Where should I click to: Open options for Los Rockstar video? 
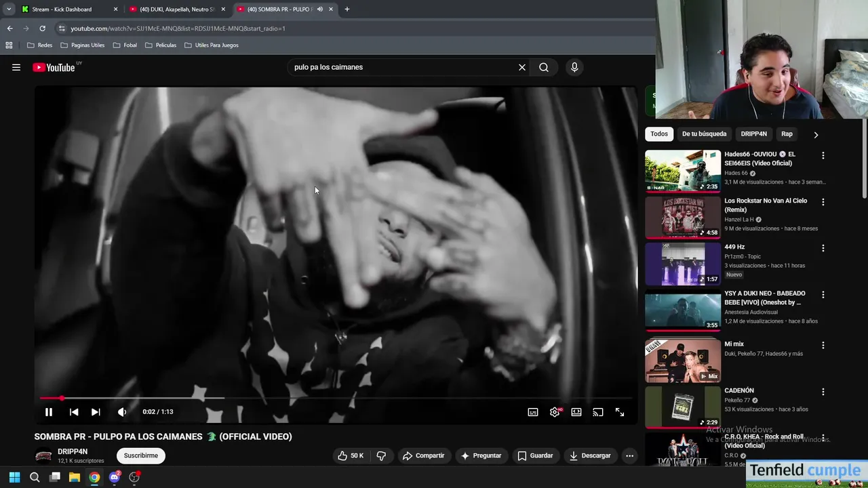tap(823, 202)
